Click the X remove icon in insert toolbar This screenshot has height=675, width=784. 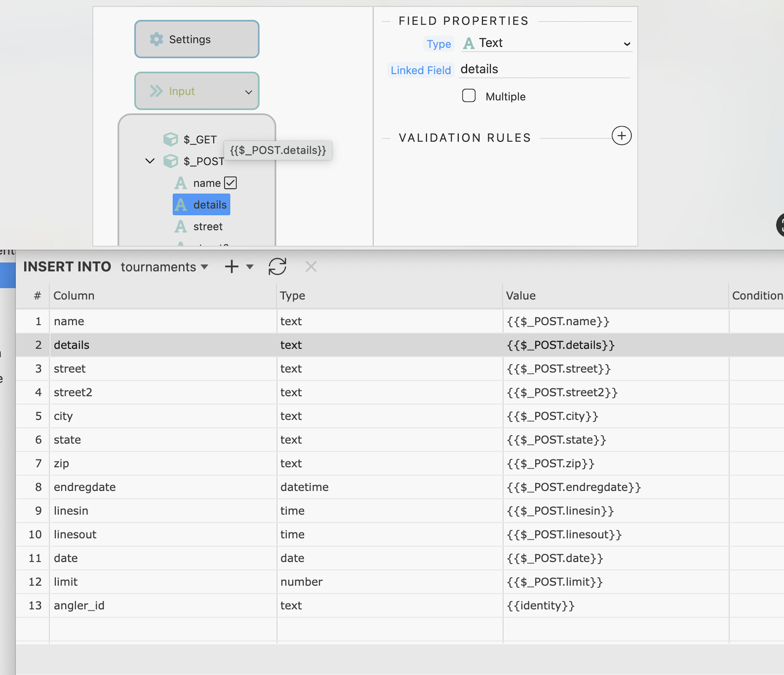[311, 267]
